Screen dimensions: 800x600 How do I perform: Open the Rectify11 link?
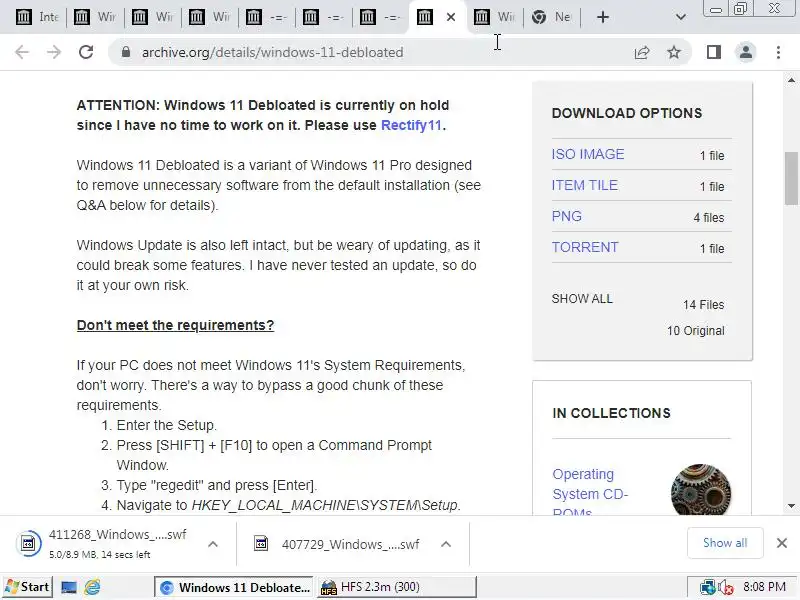pos(411,125)
